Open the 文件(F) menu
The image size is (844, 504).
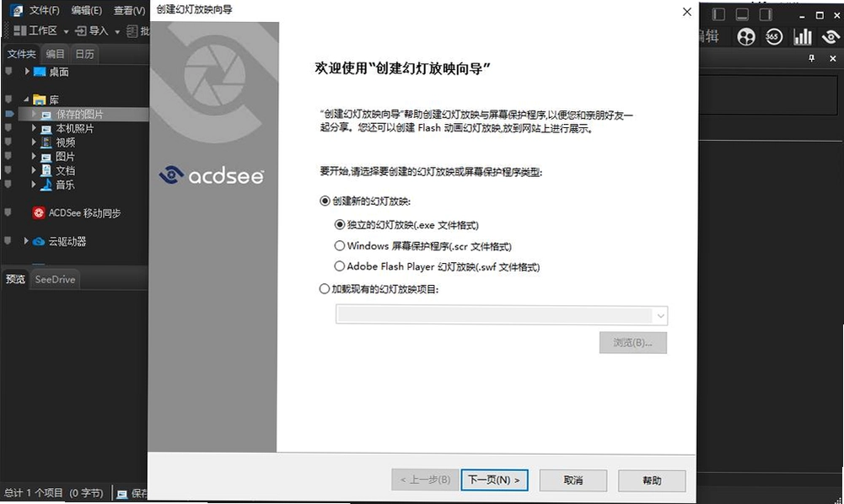pos(44,10)
